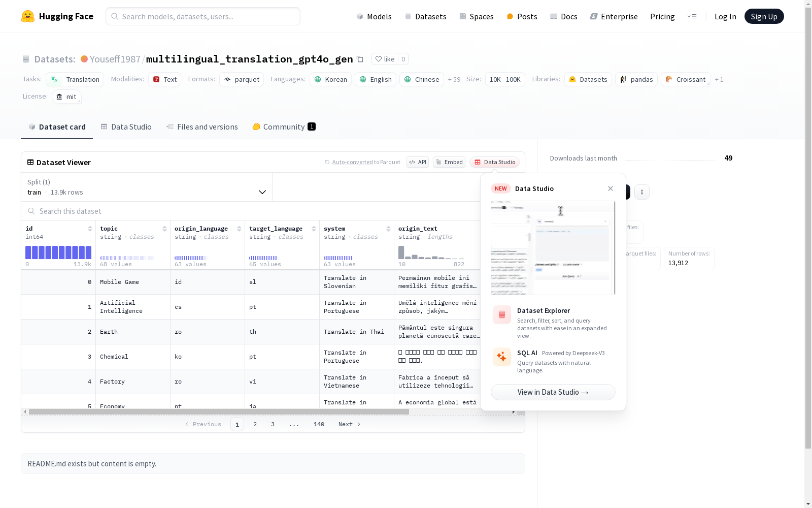Image resolution: width=812 pixels, height=508 pixels.
Task: Go to page 2 of results
Action: [255, 424]
